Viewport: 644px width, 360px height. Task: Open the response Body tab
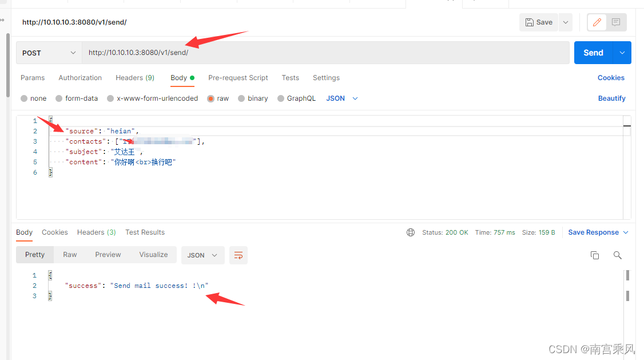[x=24, y=232]
